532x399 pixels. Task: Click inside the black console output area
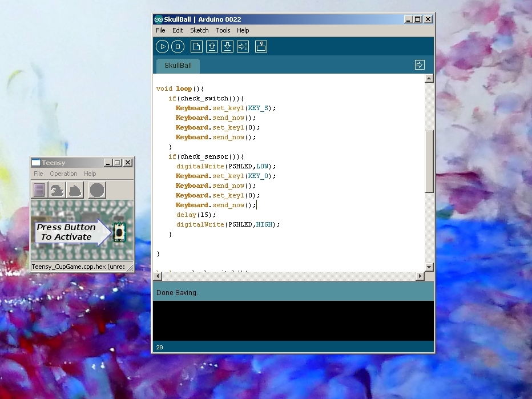pyautogui.click(x=293, y=321)
